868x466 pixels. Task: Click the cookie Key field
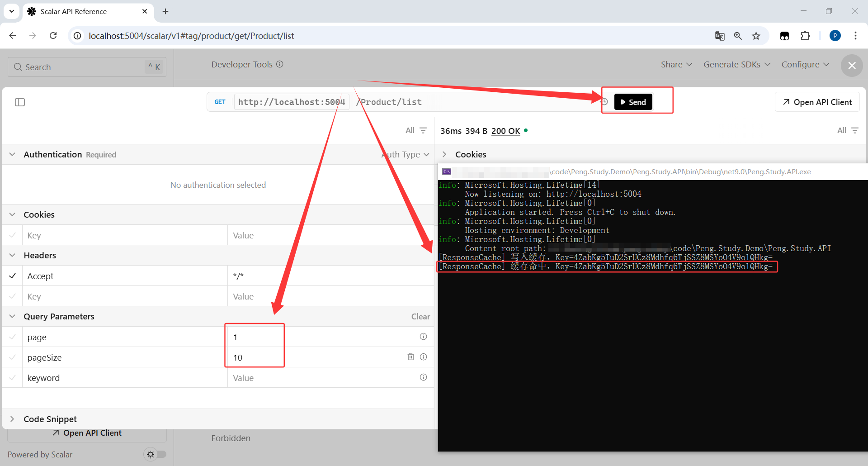[125, 235]
